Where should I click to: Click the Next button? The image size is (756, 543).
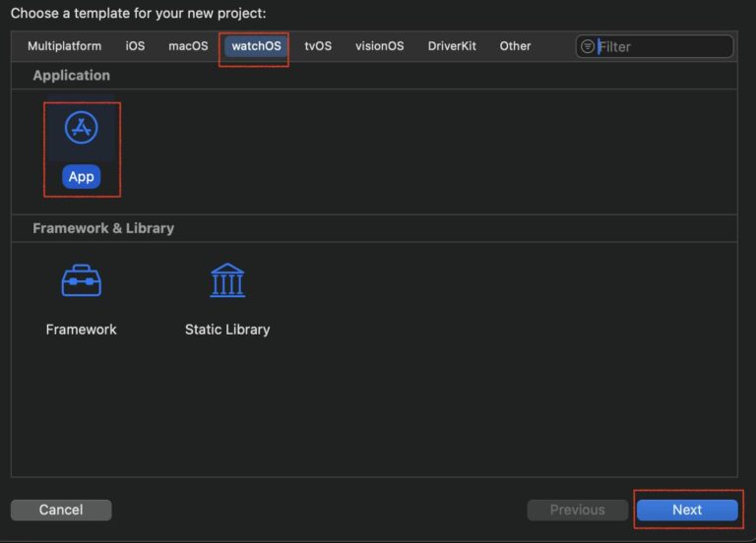tap(687, 510)
